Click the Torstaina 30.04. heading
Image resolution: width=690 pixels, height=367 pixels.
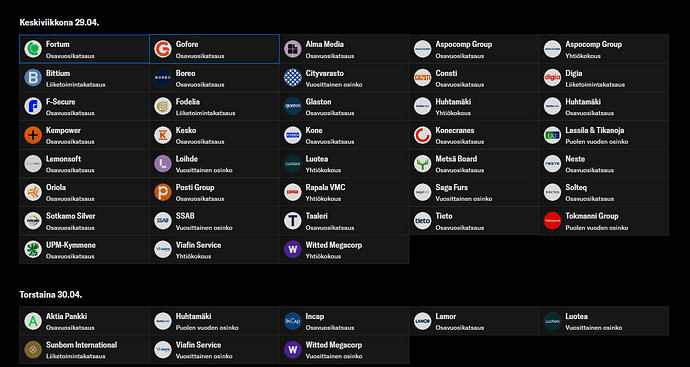(x=51, y=294)
